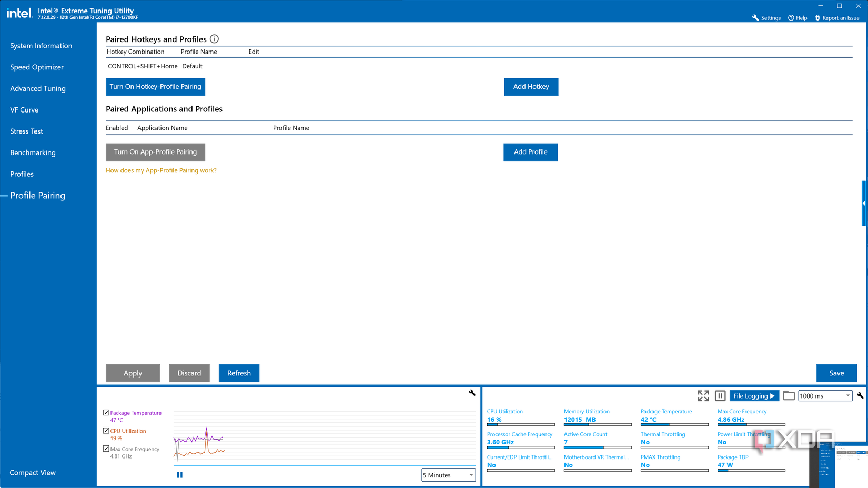Open the Stress Test section
The image size is (868, 488).
(x=26, y=131)
